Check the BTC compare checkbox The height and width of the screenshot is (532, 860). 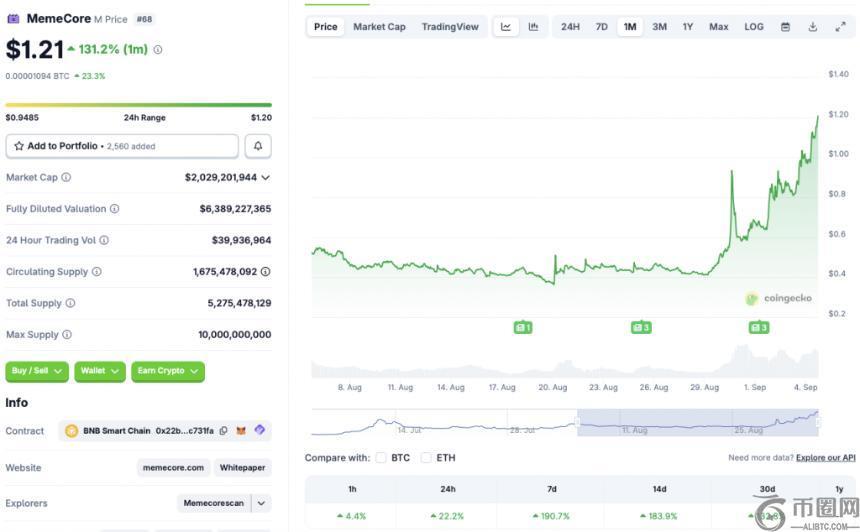(x=381, y=458)
